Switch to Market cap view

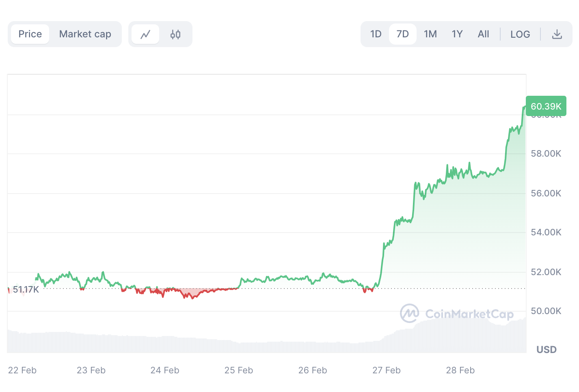tap(85, 34)
